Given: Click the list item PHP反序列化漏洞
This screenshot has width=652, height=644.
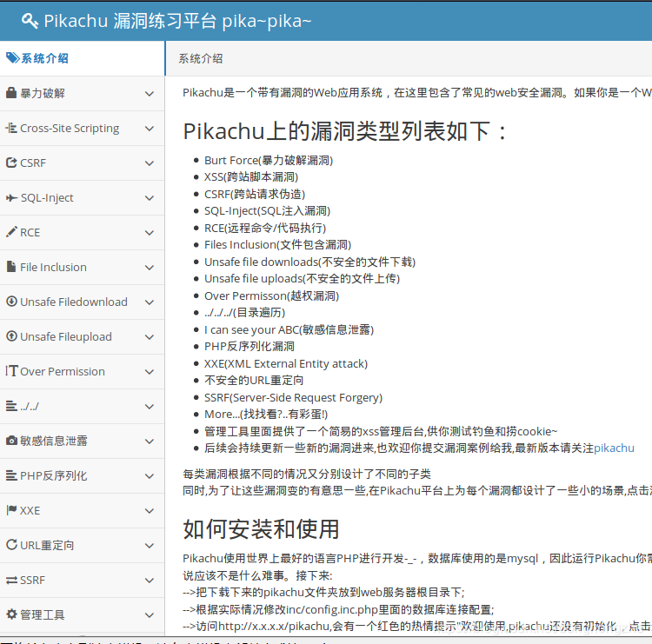Looking at the screenshot, I should (x=249, y=346).
